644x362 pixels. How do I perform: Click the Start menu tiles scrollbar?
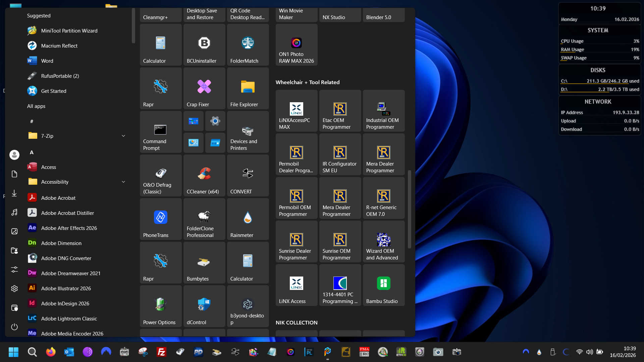coord(409,209)
